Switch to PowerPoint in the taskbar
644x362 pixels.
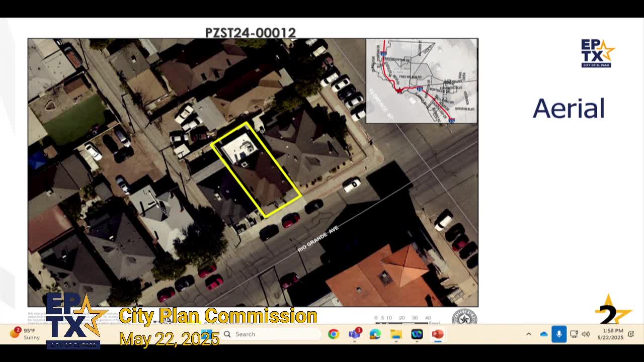pos(438,334)
